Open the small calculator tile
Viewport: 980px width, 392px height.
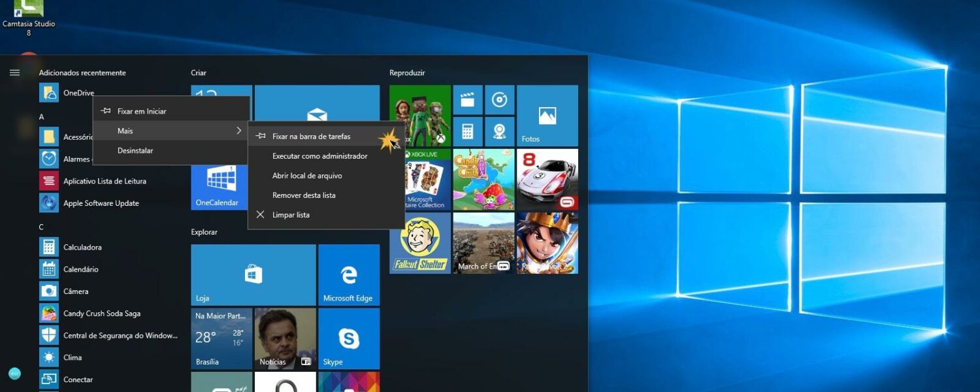pyautogui.click(x=468, y=131)
